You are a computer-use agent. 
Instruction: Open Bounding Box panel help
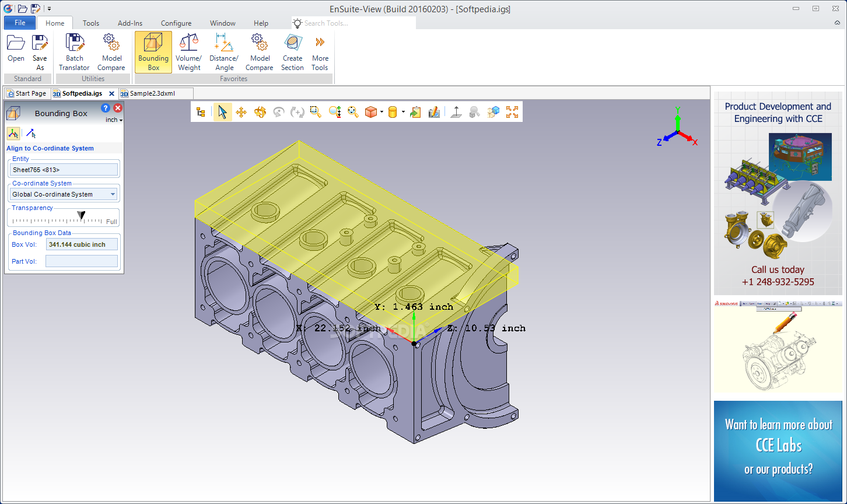click(x=106, y=108)
